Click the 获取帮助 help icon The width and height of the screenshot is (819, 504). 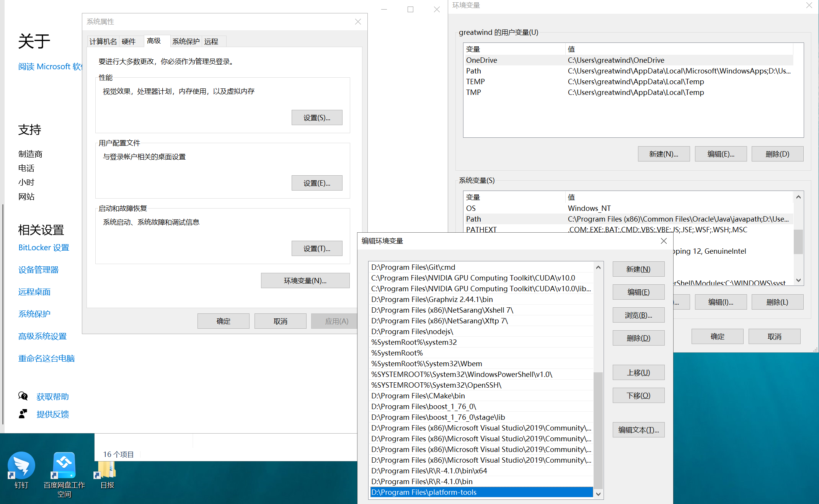pyautogui.click(x=23, y=396)
